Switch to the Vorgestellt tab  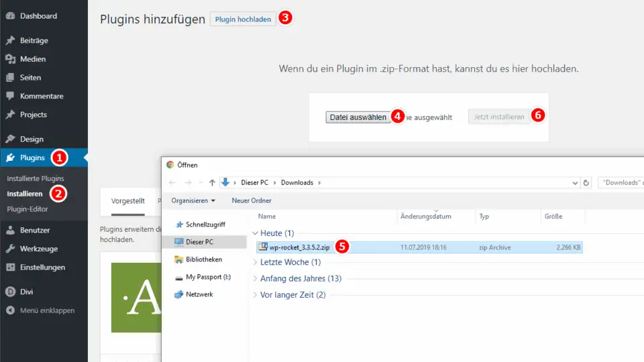point(128,200)
